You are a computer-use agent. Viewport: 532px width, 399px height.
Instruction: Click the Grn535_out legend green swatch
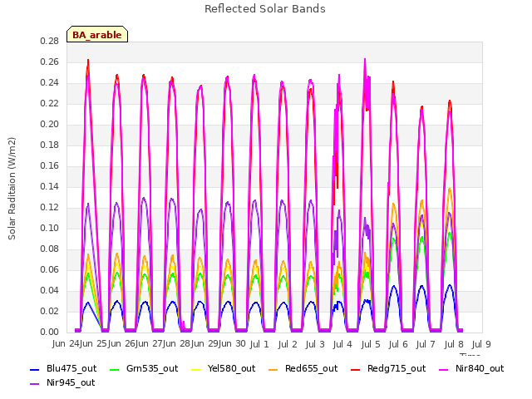[115, 369]
